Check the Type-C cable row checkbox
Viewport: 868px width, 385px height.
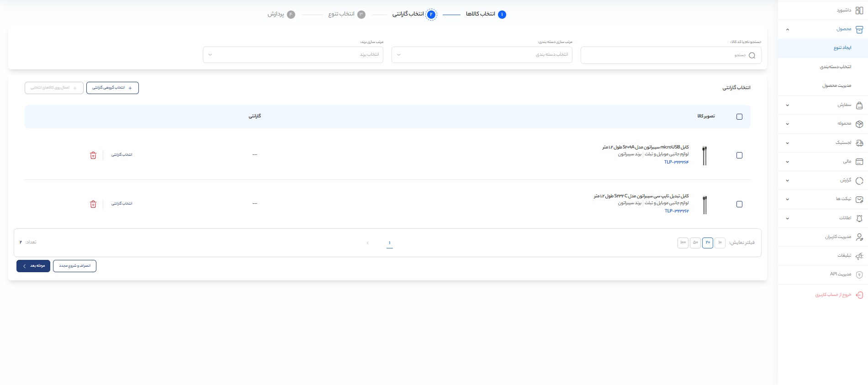point(739,204)
